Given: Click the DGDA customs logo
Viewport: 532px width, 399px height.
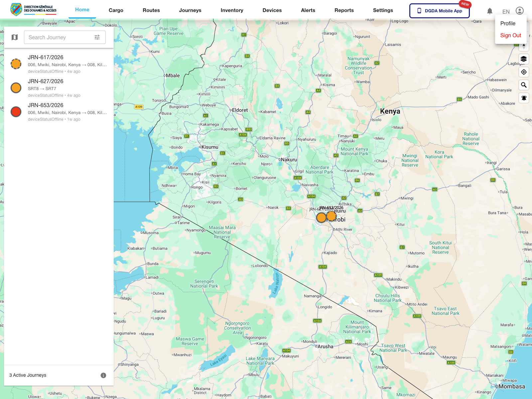Looking at the screenshot, I should click(34, 9).
